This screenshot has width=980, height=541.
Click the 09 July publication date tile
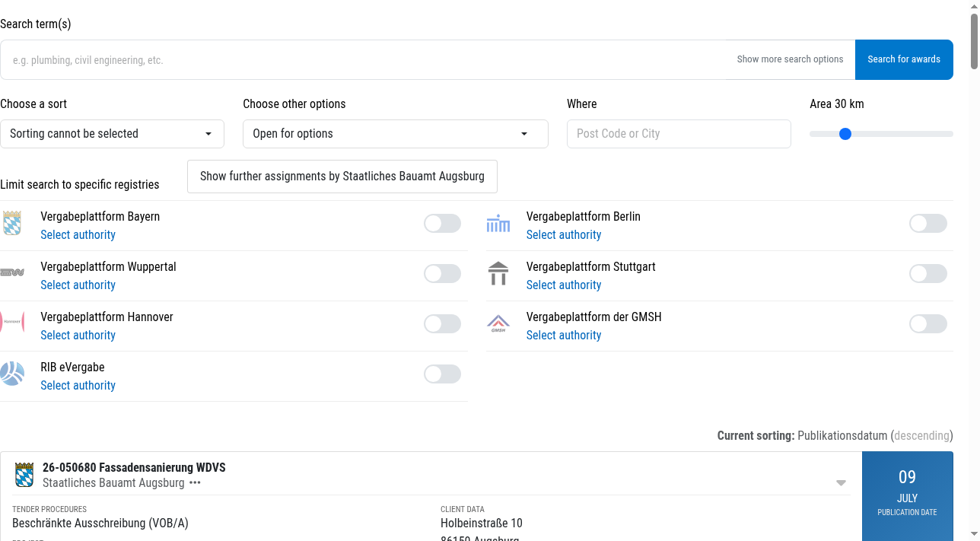(907, 496)
